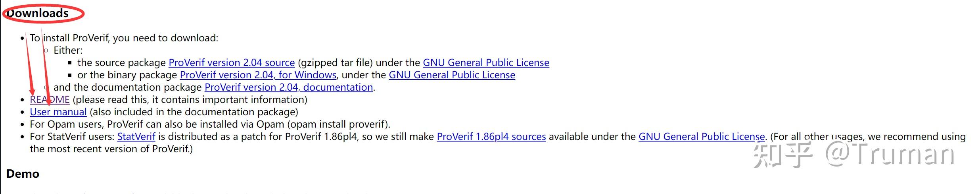Click the 'To install ProVerif' bullet text

(x=124, y=38)
